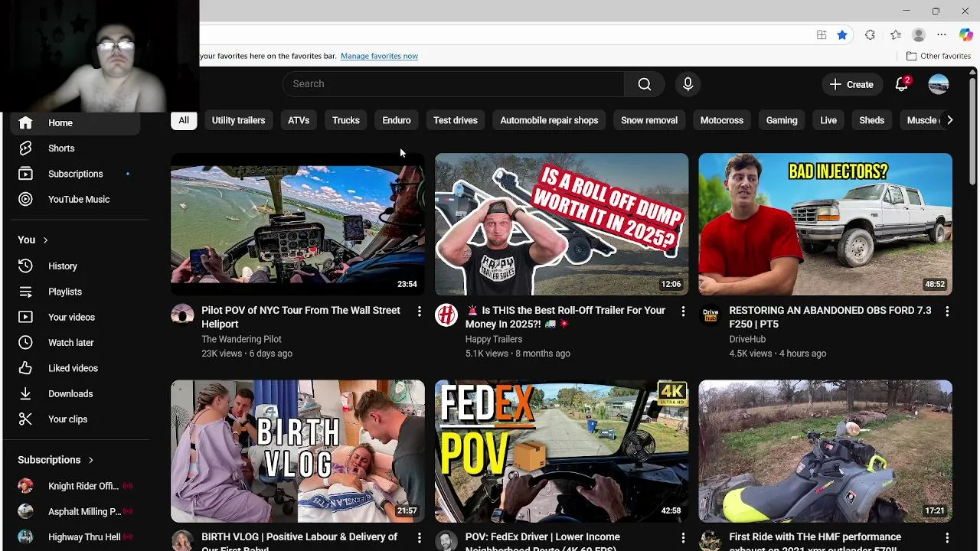Open the Playlists icon
Screen dimensions: 980x551
[25, 292]
